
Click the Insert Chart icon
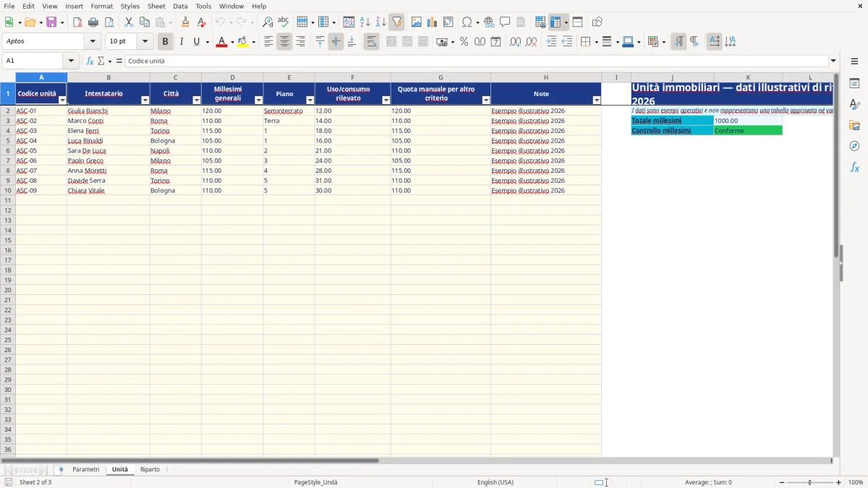(432, 22)
